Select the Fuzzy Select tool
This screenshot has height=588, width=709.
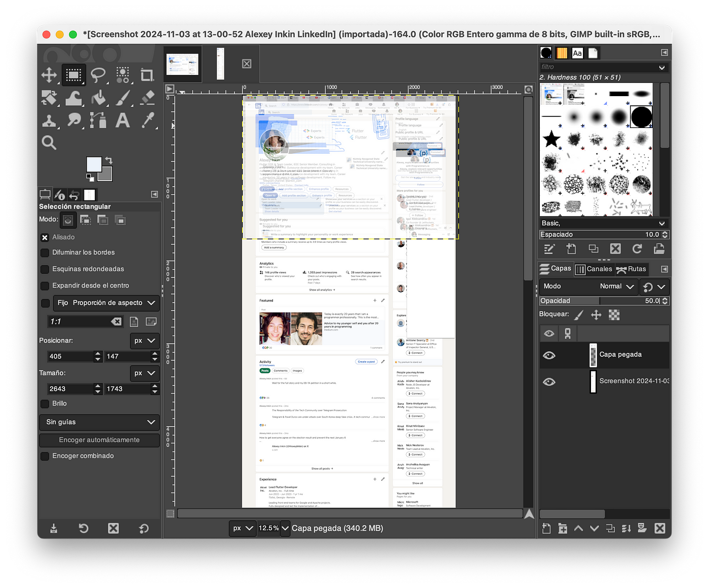pos(123,75)
